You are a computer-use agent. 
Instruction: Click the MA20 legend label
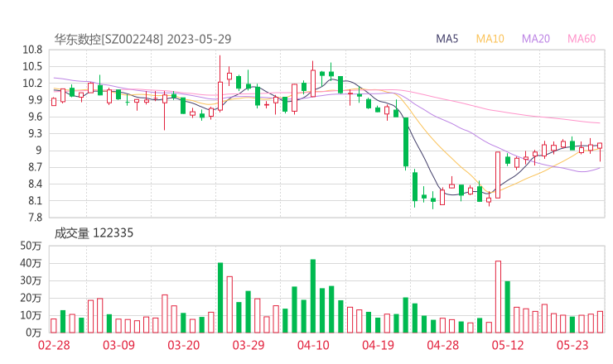[536, 39]
